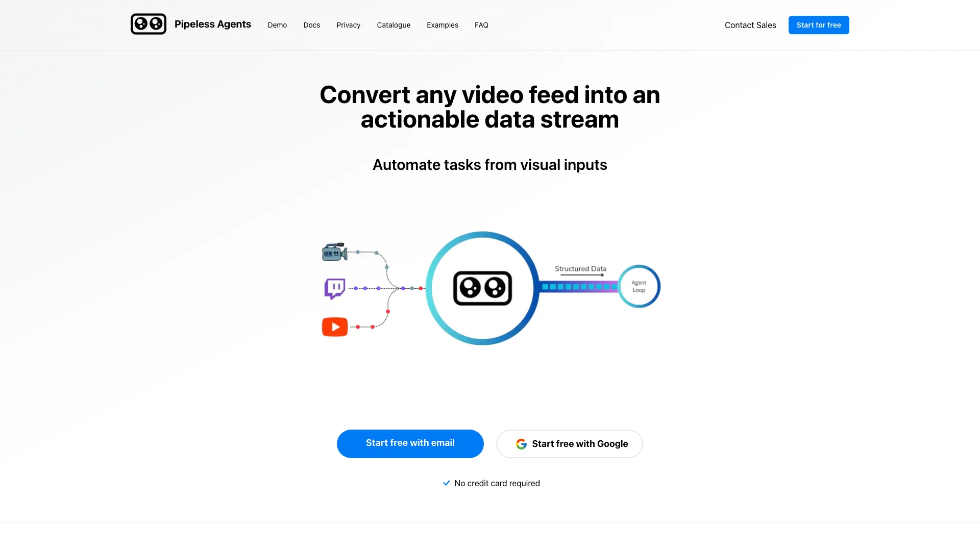Viewport: 980px width, 551px height.
Task: Open the Demo page
Action: [x=277, y=25]
